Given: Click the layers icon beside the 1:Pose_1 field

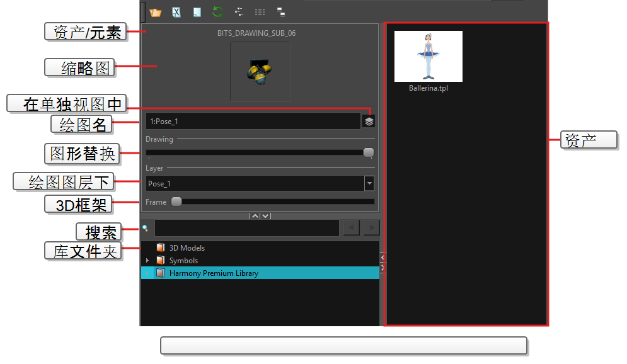Looking at the screenshot, I should [x=369, y=122].
